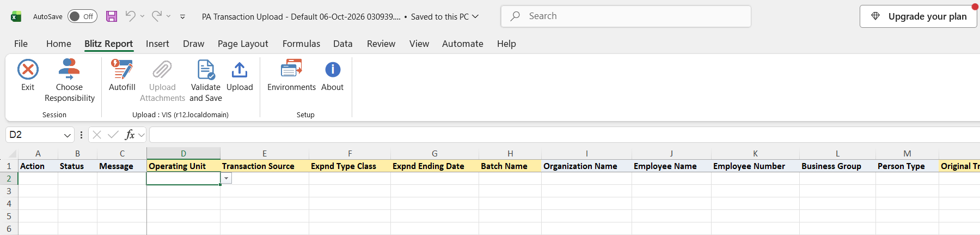Select the Organization Name header cell

(586, 166)
